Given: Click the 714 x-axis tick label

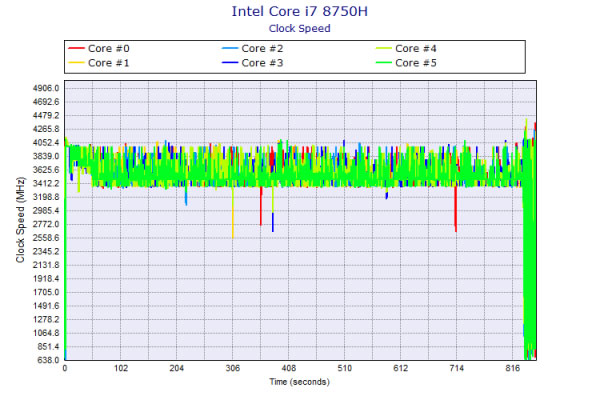Looking at the screenshot, I should click(457, 368).
